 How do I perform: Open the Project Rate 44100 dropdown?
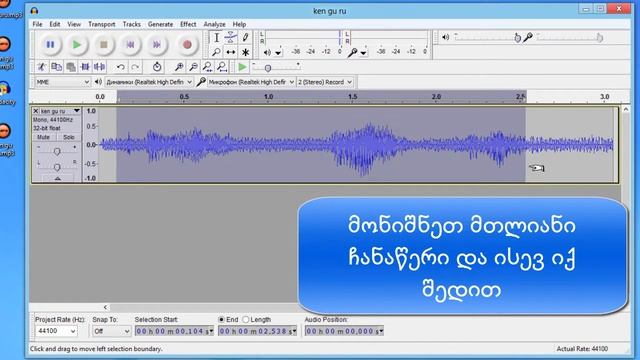56,331
